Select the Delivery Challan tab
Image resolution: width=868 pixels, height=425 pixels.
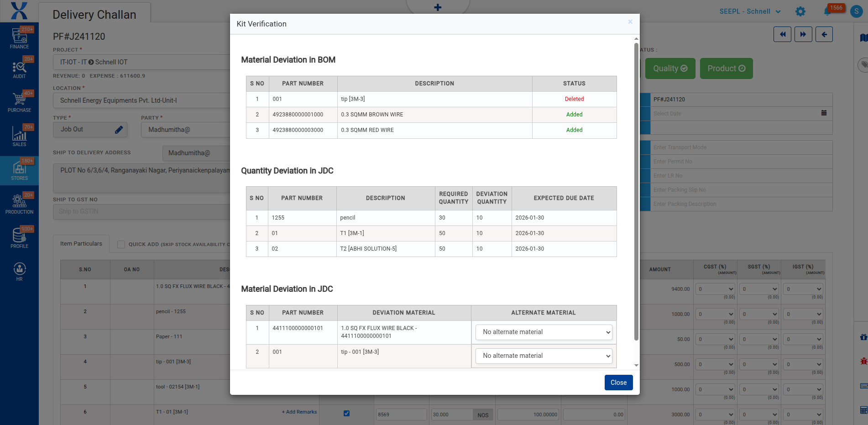(94, 15)
